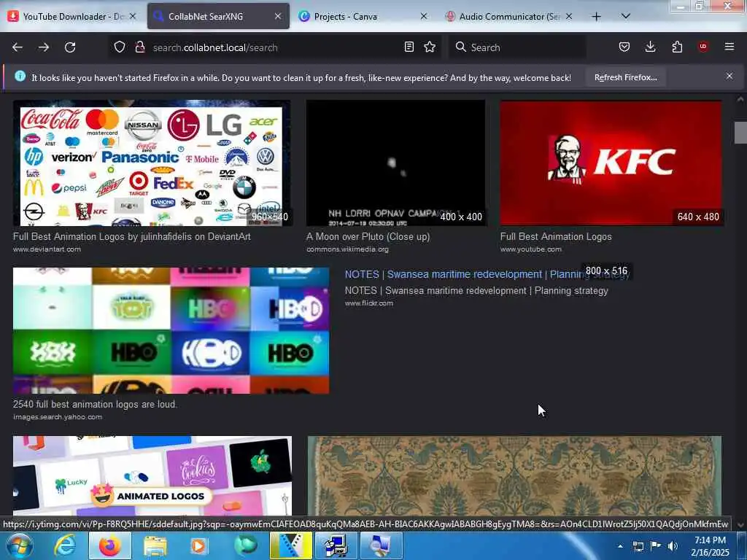Screen dimensions: 747x560
Task: Click 'A Moon over Pluto (Close up)' title
Action: (368, 237)
